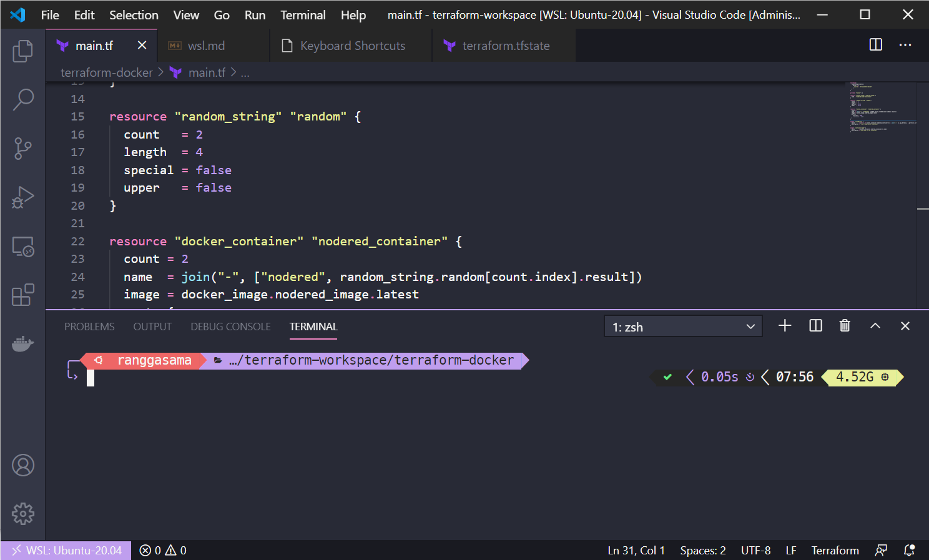The height and width of the screenshot is (560, 929).
Task: Open the editor more actions ellipsis menu
Action: pos(907,45)
